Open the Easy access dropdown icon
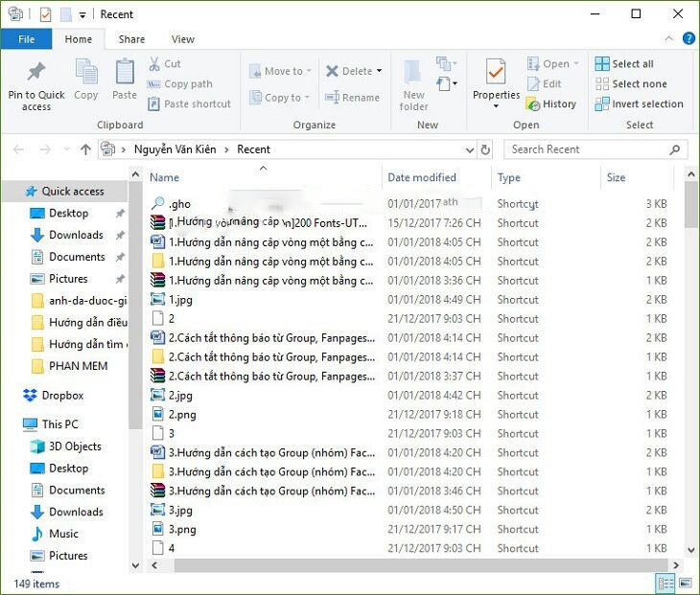The height and width of the screenshot is (595, 700). (x=446, y=83)
